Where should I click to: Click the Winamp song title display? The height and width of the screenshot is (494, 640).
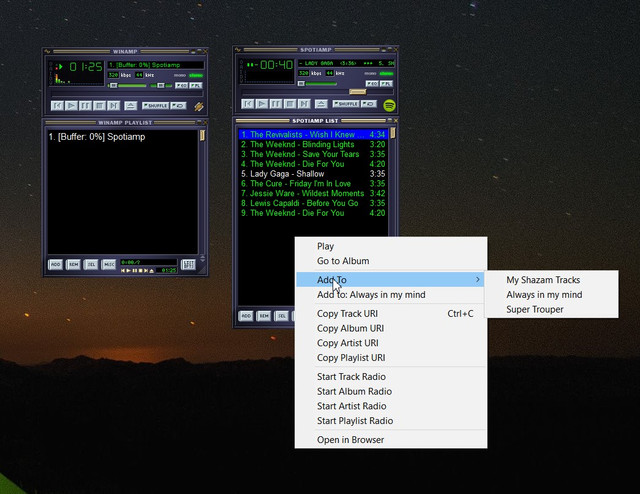(156, 65)
